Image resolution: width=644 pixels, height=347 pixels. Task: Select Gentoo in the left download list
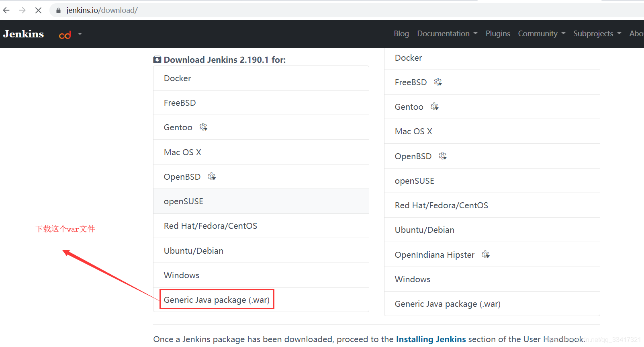click(261, 127)
